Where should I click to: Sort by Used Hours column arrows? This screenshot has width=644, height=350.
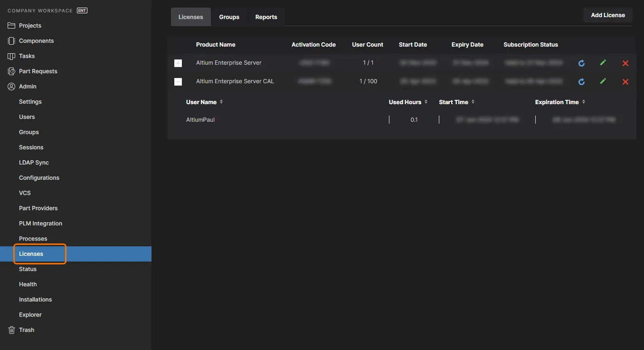[x=426, y=102]
